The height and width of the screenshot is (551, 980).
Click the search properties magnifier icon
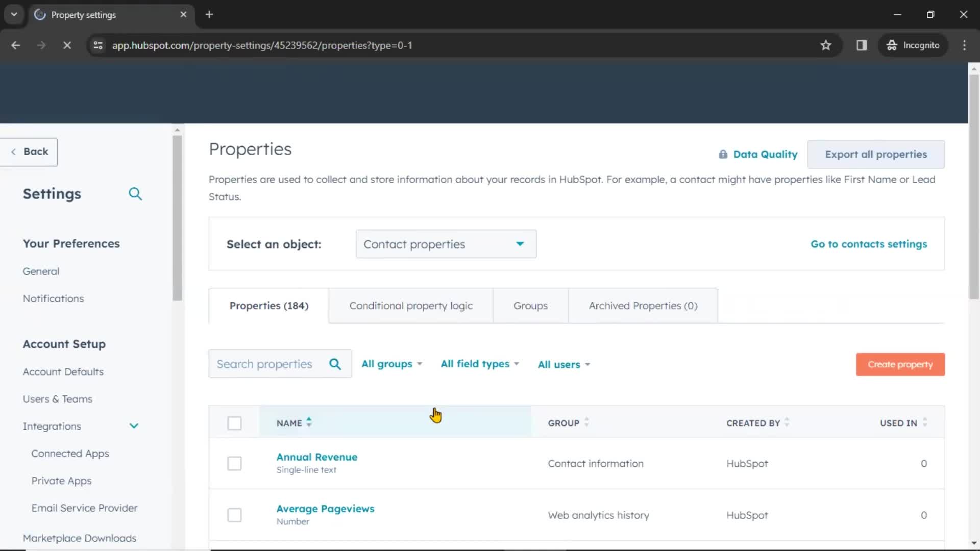click(x=335, y=364)
